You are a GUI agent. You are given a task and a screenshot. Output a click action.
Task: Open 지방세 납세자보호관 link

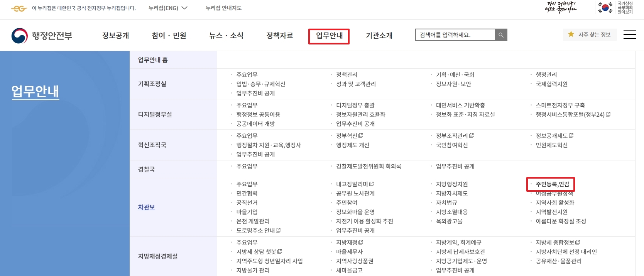(460, 252)
